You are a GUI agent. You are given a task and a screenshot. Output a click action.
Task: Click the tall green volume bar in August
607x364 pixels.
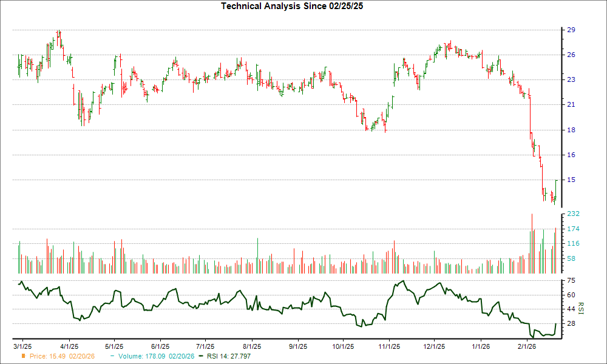[x=258, y=249]
